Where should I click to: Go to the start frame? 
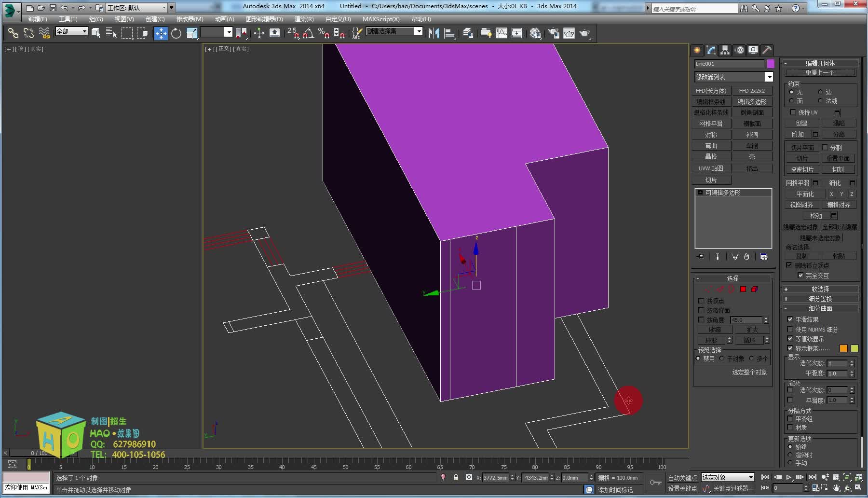point(765,477)
